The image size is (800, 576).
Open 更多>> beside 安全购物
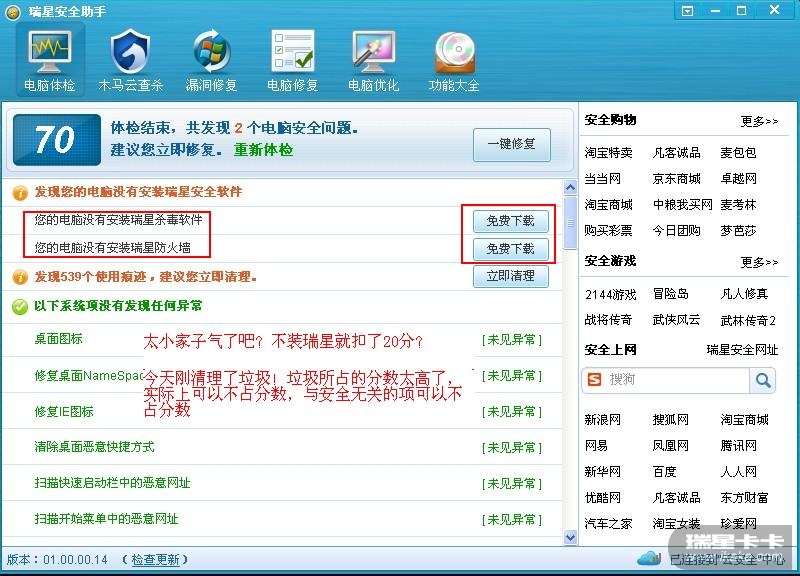pos(759,121)
